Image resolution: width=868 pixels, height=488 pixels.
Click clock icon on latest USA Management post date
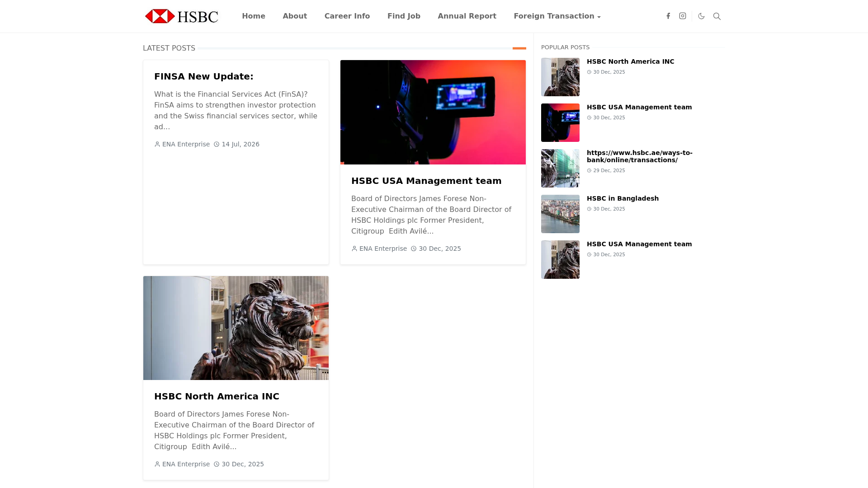pyautogui.click(x=414, y=249)
